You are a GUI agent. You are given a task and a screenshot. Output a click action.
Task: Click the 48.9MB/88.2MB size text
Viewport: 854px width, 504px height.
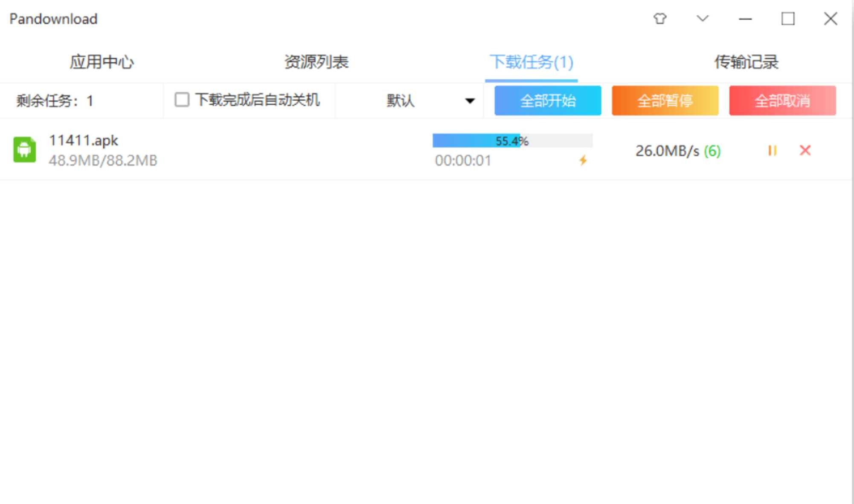click(x=103, y=161)
